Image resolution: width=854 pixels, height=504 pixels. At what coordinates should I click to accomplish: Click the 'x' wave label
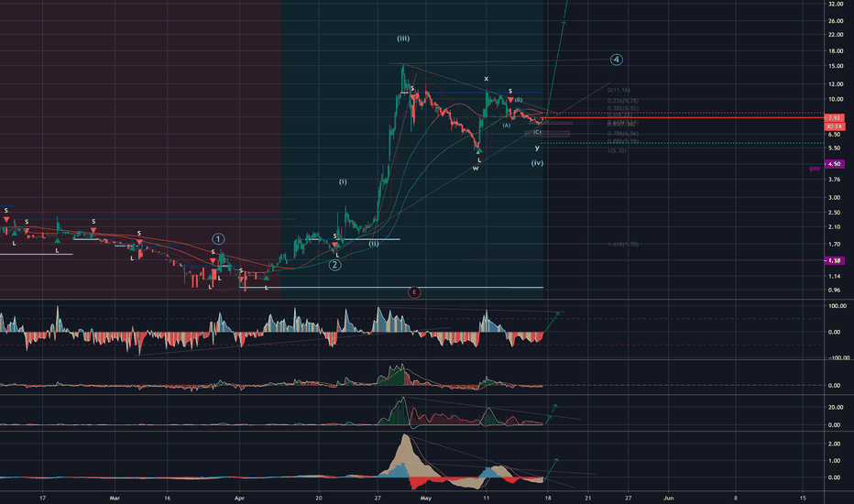click(487, 79)
